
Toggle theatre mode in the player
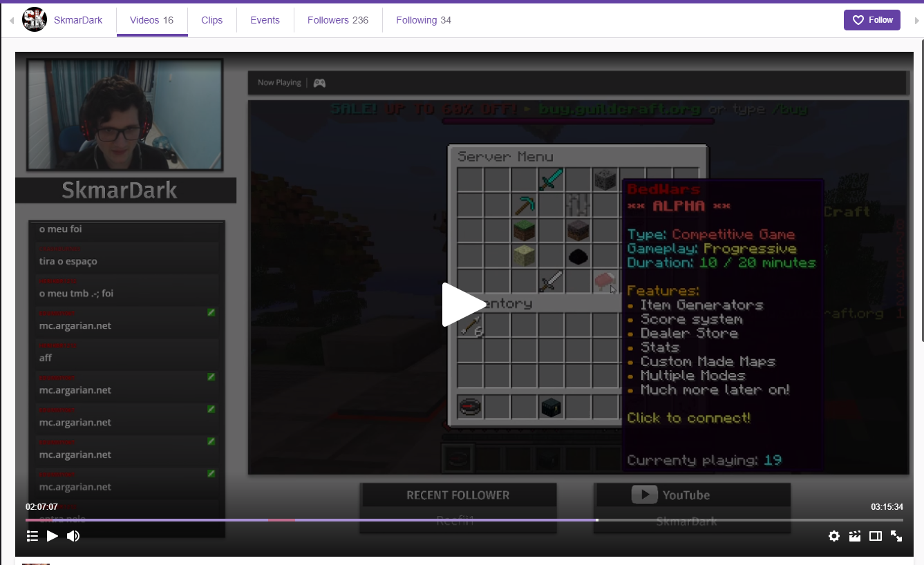(x=876, y=536)
